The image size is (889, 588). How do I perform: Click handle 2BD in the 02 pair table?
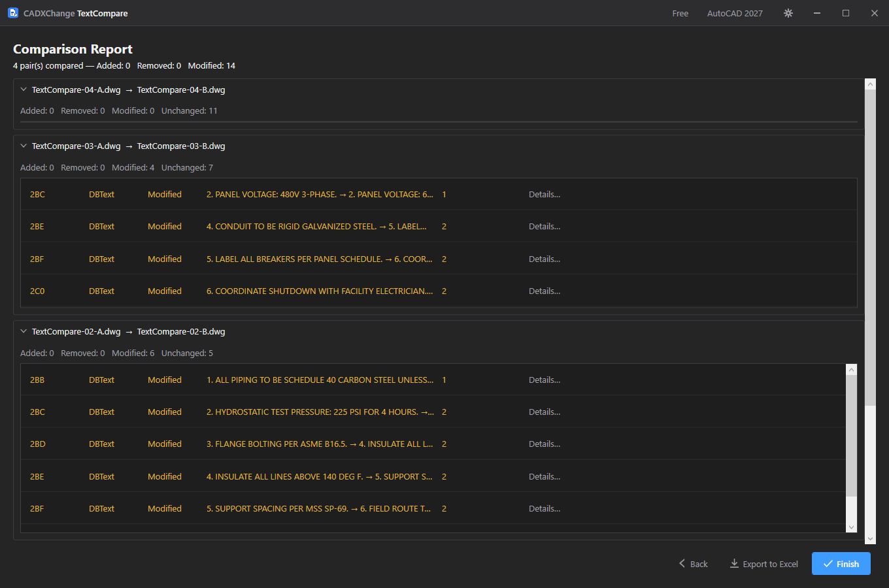pyautogui.click(x=37, y=444)
